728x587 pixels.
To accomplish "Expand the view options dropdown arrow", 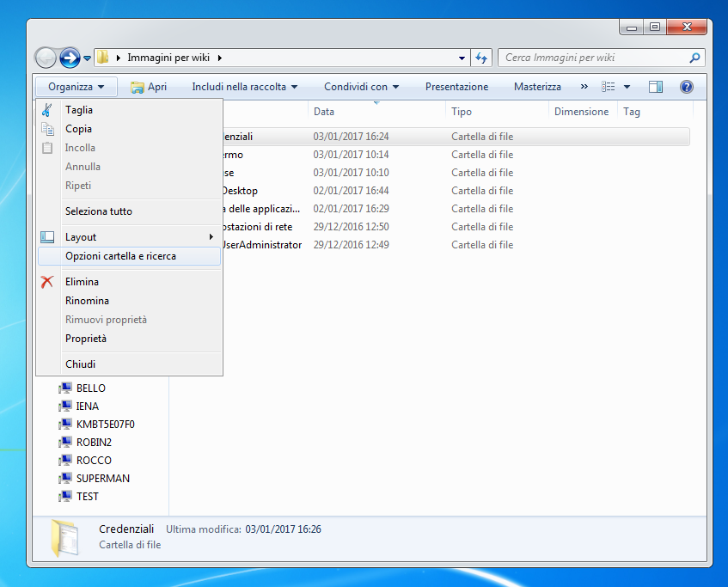I will 627,87.
